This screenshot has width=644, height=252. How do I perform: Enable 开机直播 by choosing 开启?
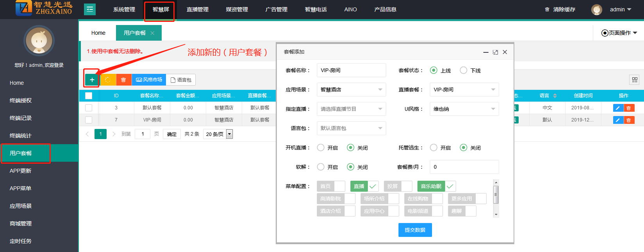pos(321,148)
